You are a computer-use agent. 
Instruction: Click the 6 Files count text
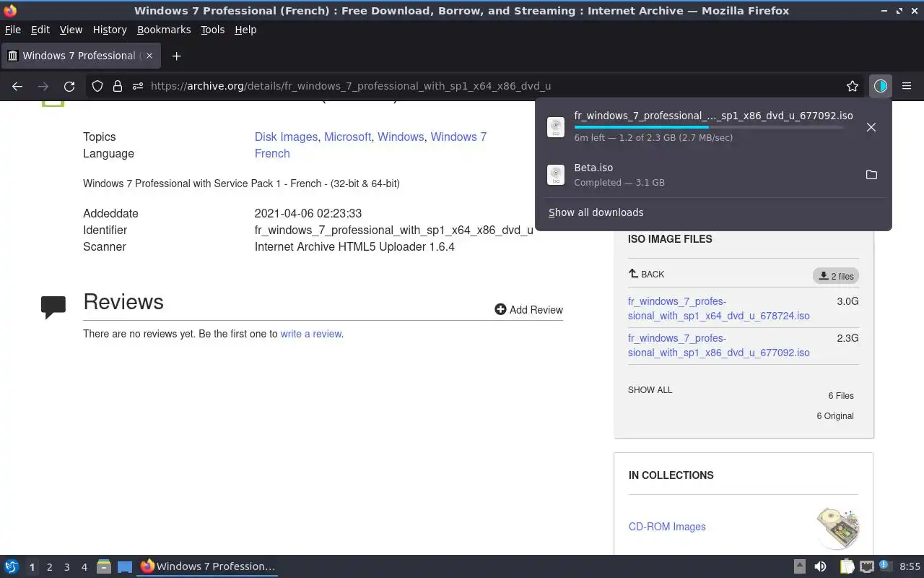click(x=841, y=396)
